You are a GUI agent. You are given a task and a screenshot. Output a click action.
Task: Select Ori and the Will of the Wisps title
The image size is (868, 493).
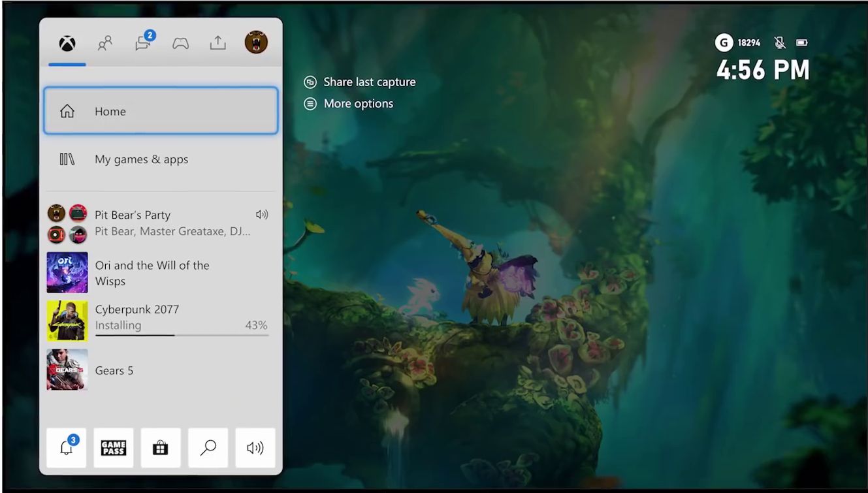pyautogui.click(x=152, y=273)
